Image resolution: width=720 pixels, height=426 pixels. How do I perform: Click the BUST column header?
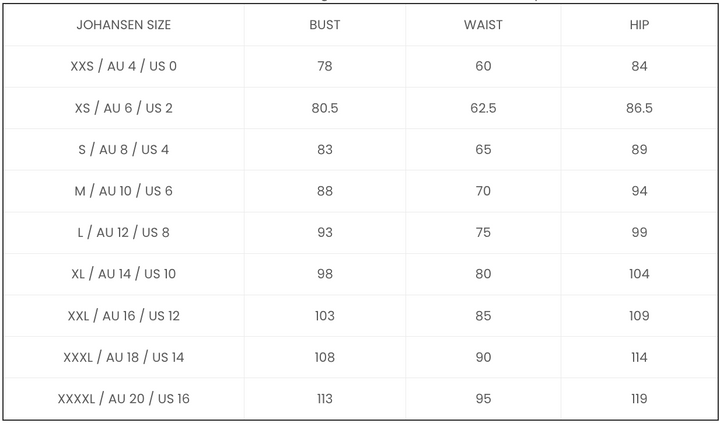pyautogui.click(x=324, y=24)
